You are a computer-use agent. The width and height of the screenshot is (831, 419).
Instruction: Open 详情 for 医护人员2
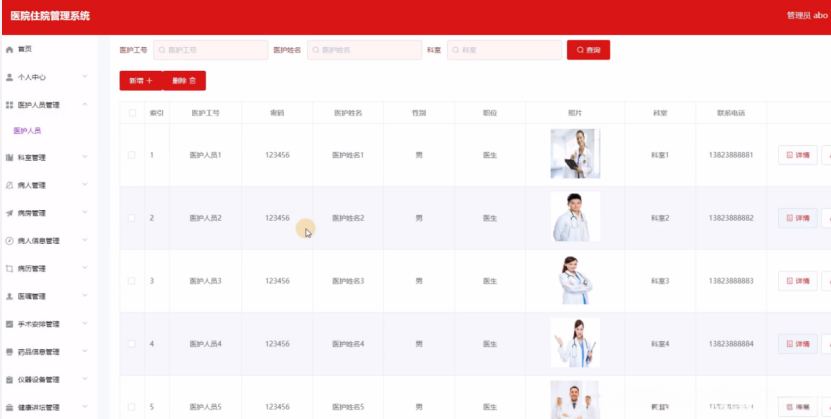click(798, 218)
